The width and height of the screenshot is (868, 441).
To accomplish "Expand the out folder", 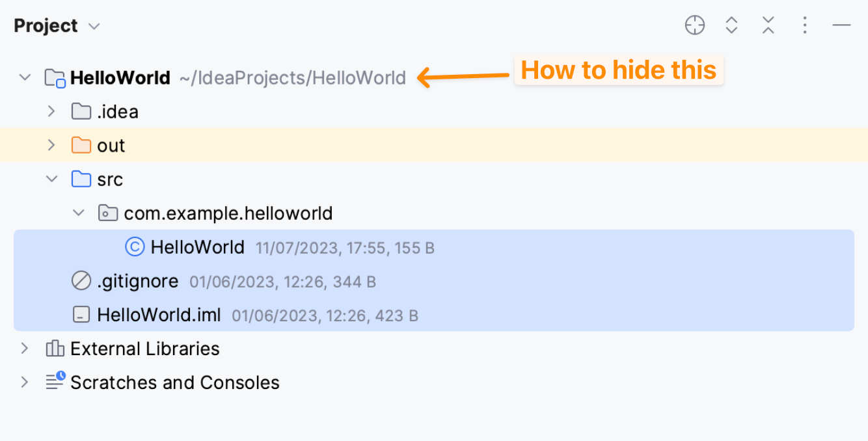I will (x=51, y=146).
